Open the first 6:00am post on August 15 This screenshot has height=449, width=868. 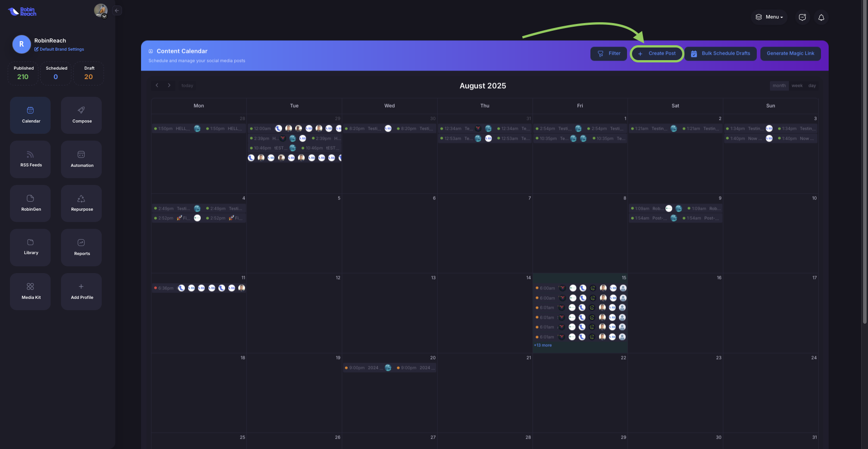[x=580, y=288]
